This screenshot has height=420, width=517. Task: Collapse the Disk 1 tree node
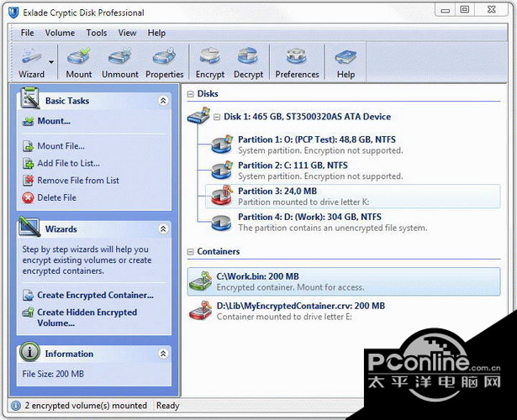tap(217, 117)
